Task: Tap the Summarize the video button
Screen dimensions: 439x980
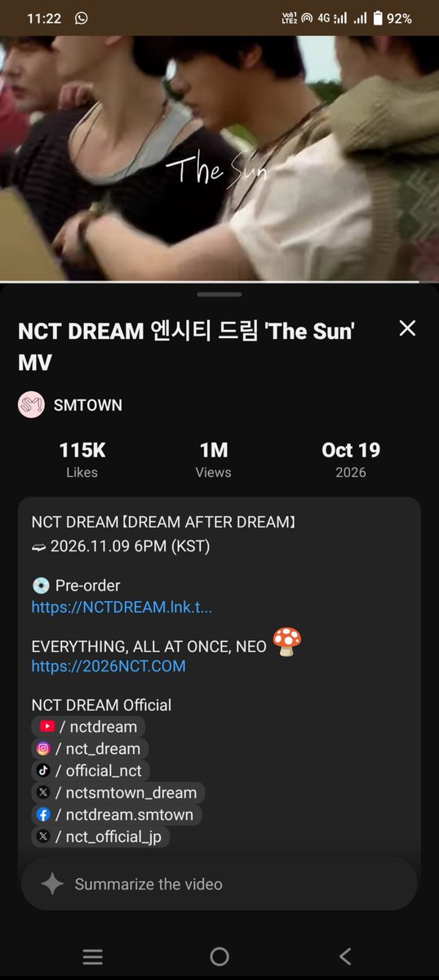Action: 219,884
